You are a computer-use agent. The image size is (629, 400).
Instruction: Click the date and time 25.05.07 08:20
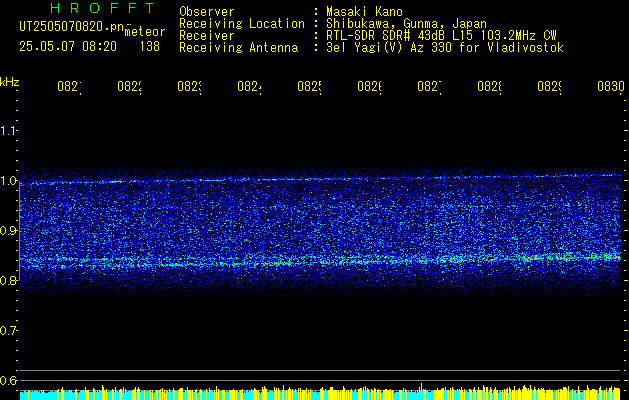[x=68, y=47]
